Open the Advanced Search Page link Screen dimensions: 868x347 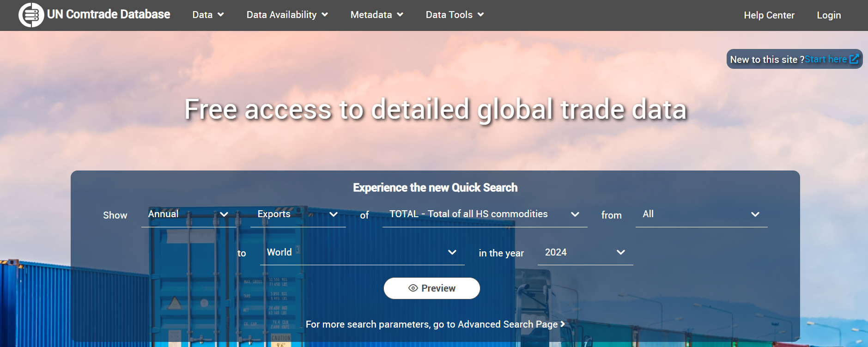click(x=435, y=324)
